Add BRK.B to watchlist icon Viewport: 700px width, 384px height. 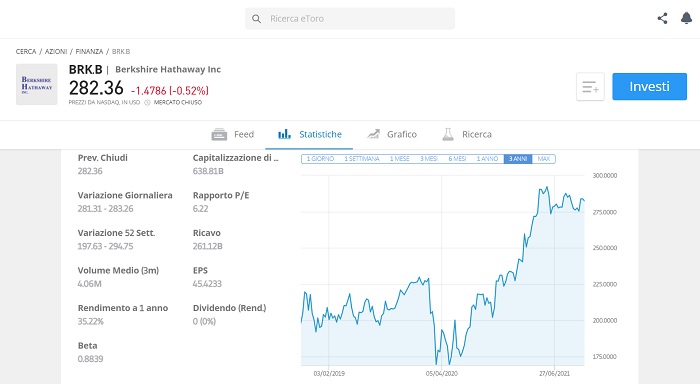[x=590, y=87]
